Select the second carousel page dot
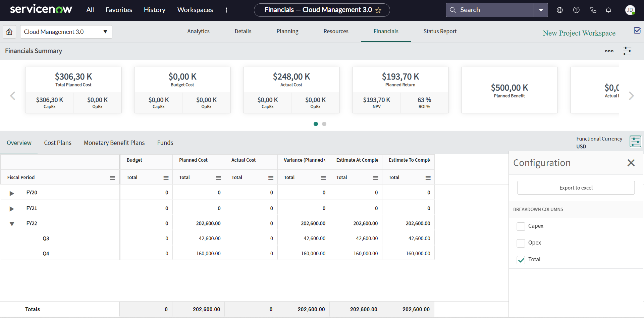 (324, 124)
